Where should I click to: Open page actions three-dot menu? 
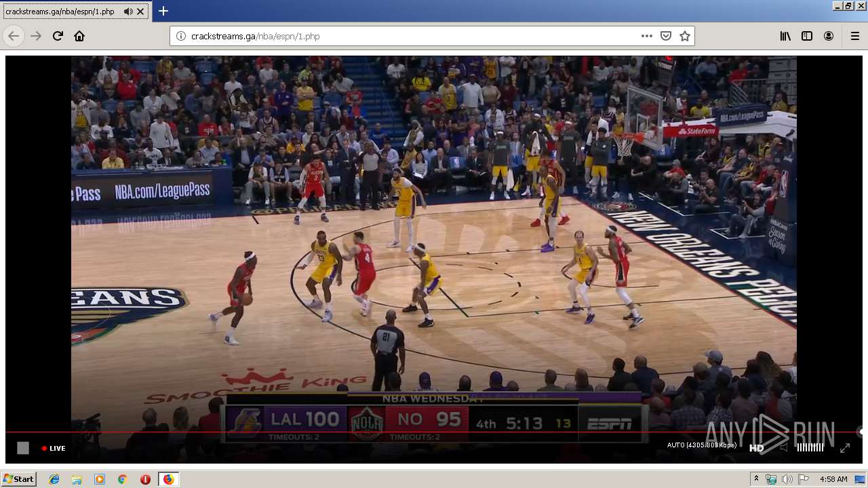tap(647, 36)
